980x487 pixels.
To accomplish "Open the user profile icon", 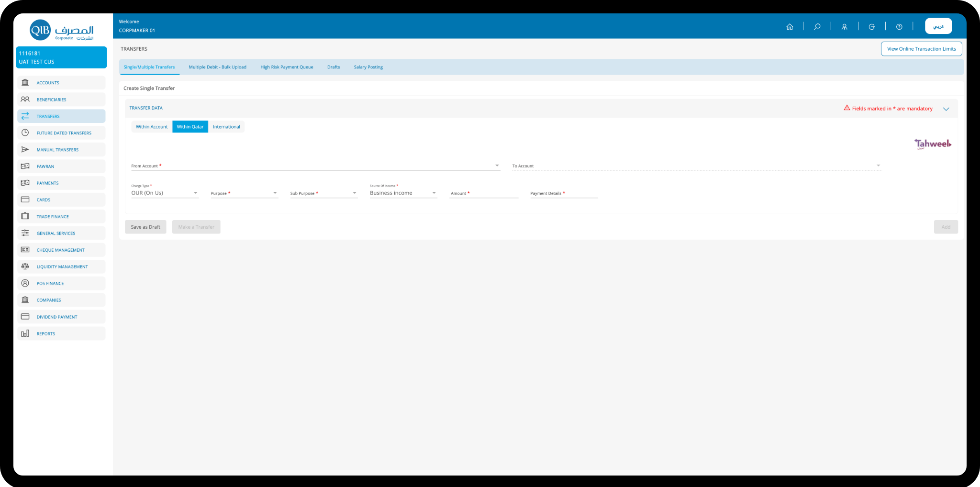I will click(845, 27).
